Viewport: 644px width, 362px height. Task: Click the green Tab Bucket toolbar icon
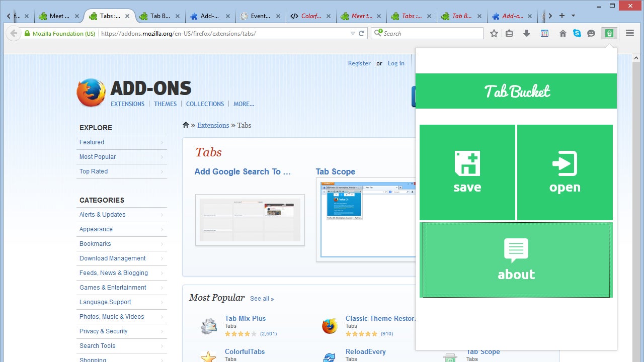tap(609, 34)
